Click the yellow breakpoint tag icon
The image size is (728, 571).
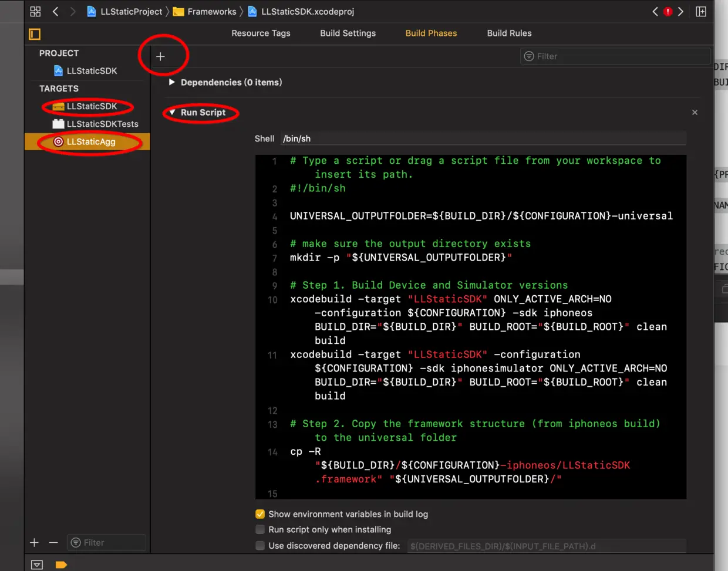pyautogui.click(x=61, y=565)
